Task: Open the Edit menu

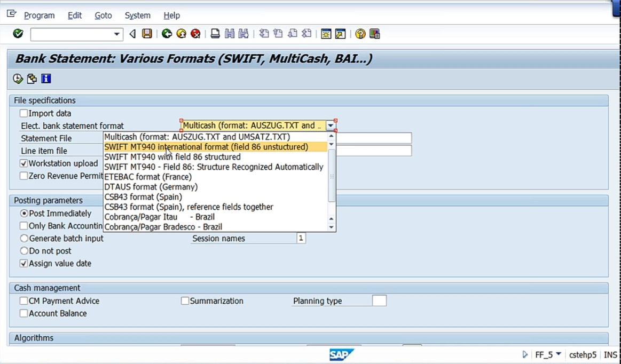Action: pyautogui.click(x=74, y=15)
